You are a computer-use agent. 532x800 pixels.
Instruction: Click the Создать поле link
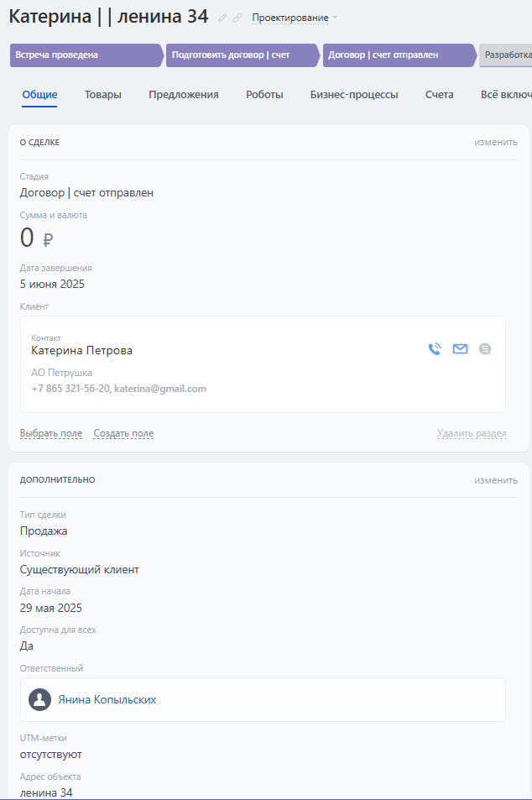tap(123, 433)
